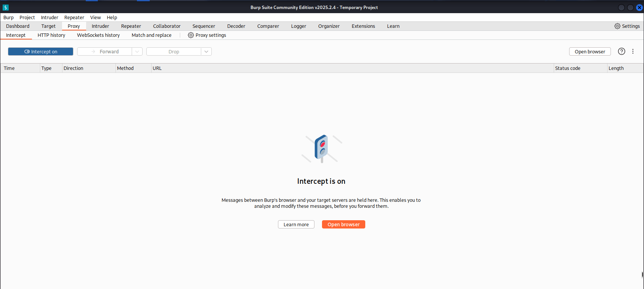644x289 pixels.
Task: Open the Intruder menu in menu bar
Action: tap(50, 18)
